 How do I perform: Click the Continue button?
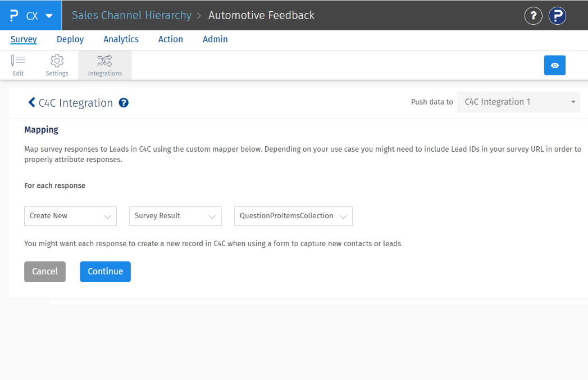click(x=105, y=272)
